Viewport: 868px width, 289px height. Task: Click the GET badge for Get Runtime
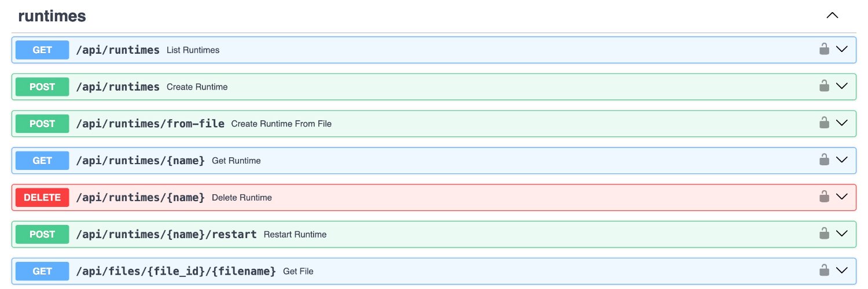tap(42, 161)
